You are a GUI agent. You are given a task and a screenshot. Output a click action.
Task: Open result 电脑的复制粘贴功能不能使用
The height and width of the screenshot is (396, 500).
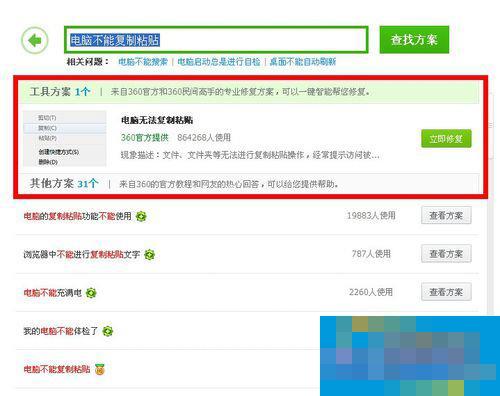[x=77, y=216]
